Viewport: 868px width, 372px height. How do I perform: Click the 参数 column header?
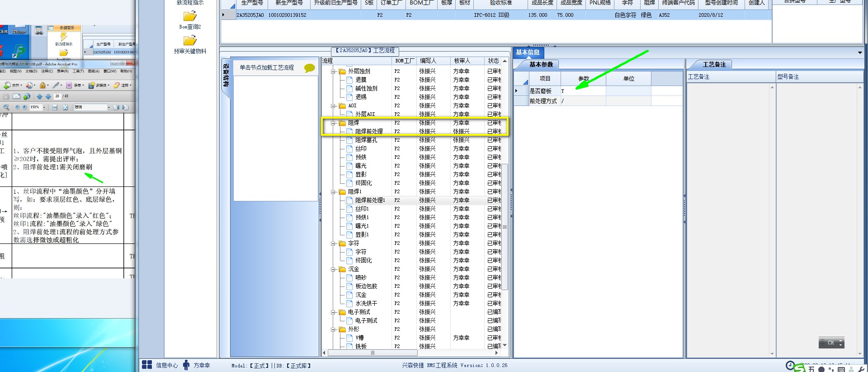583,79
